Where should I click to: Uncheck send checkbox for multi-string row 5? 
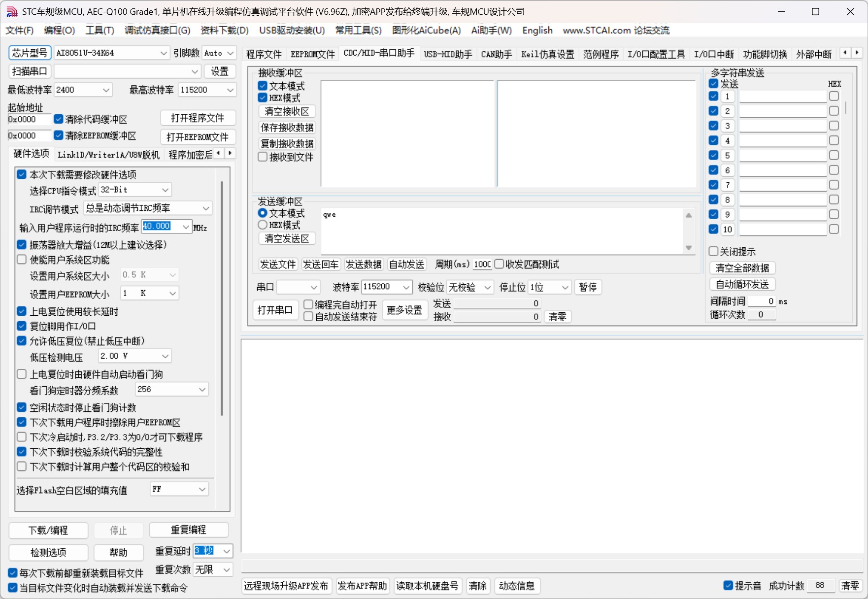tap(713, 155)
